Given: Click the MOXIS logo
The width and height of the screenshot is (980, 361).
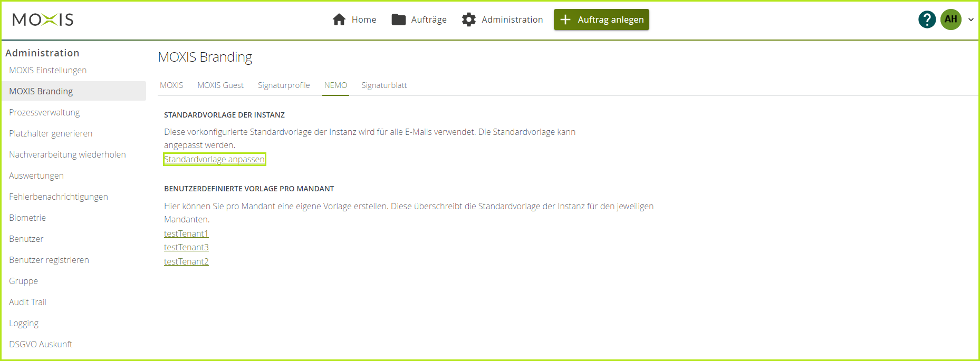Looking at the screenshot, I should pyautogui.click(x=43, y=19).
